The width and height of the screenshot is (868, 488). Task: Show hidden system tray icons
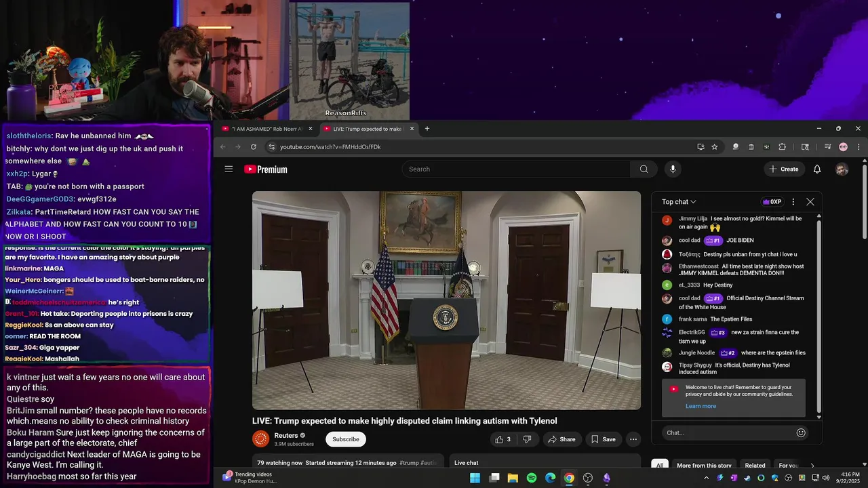(x=706, y=478)
